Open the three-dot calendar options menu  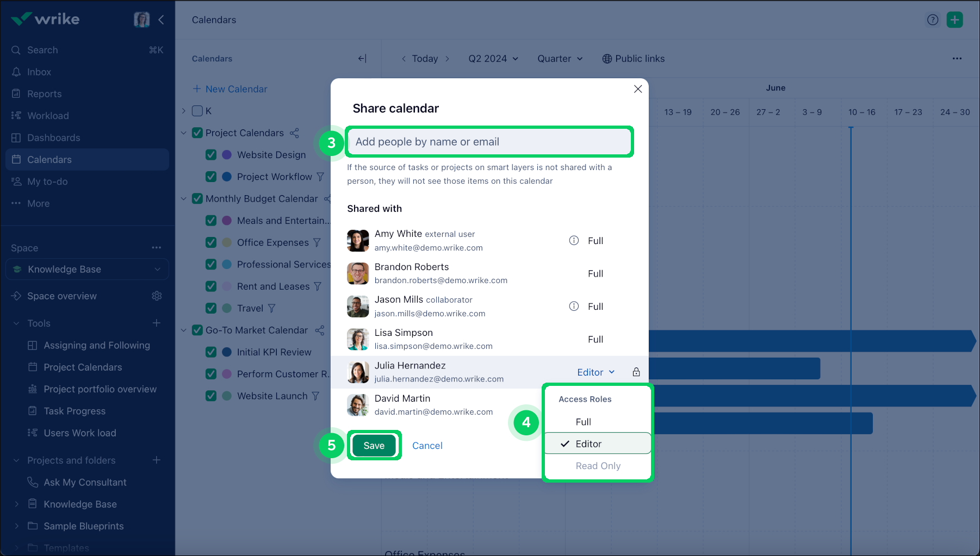point(957,59)
